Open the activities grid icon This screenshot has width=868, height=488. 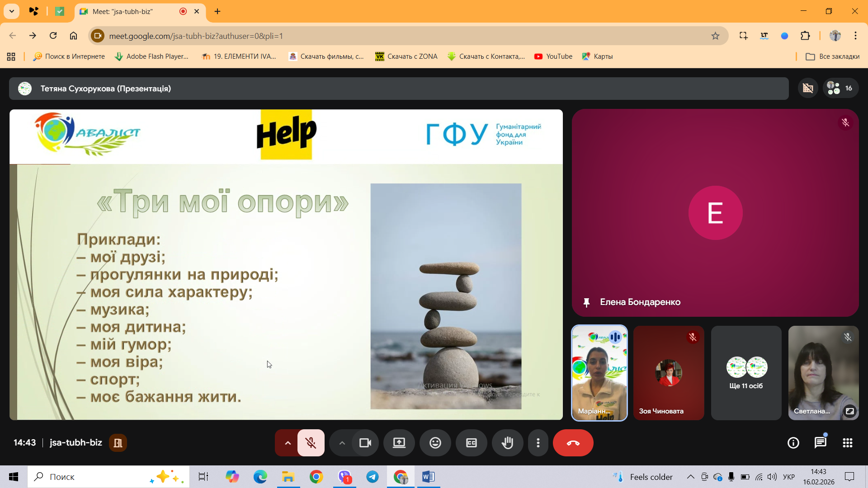click(x=847, y=443)
